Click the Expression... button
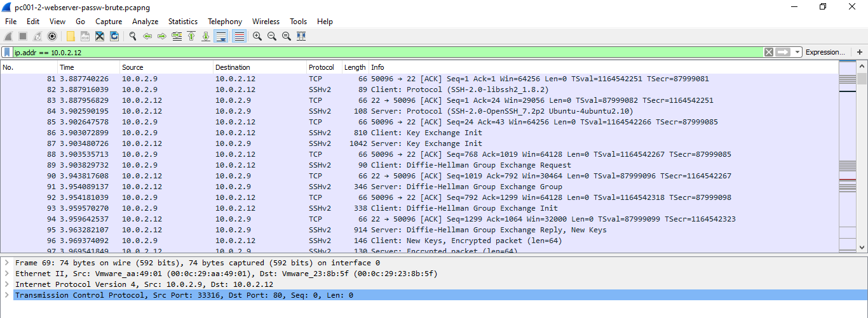This screenshot has height=318, width=868. click(x=825, y=52)
